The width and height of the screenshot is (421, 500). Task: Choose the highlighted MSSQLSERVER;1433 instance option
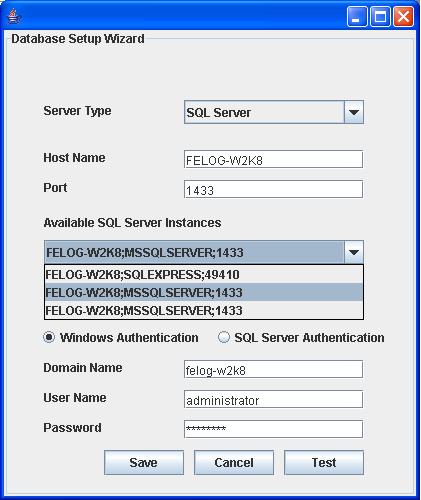(x=204, y=292)
